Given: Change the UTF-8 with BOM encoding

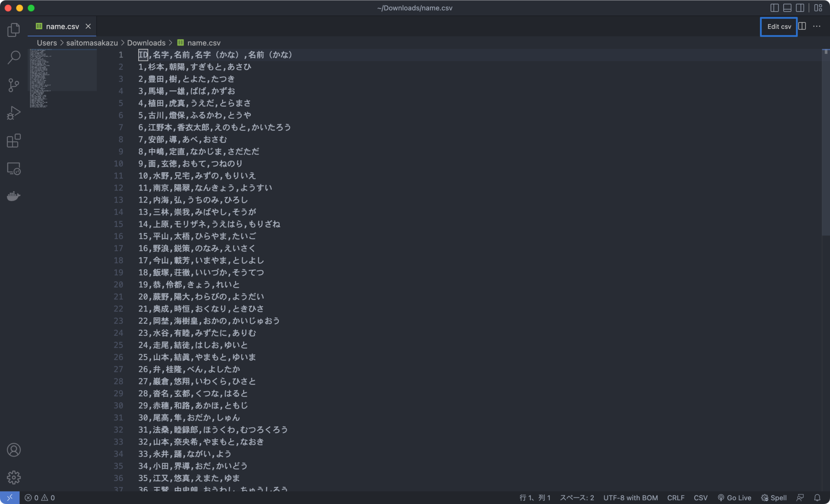Looking at the screenshot, I should tap(630, 498).
